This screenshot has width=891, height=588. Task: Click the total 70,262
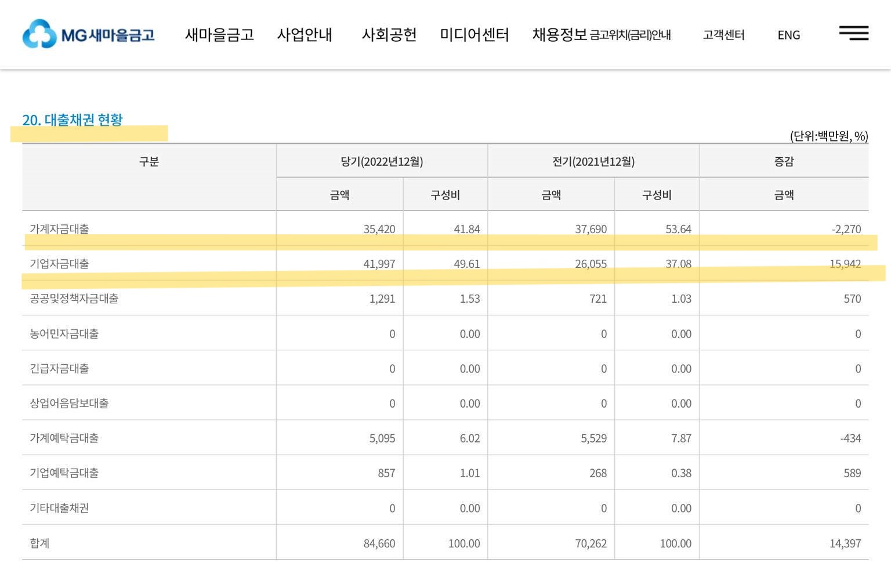click(x=591, y=544)
